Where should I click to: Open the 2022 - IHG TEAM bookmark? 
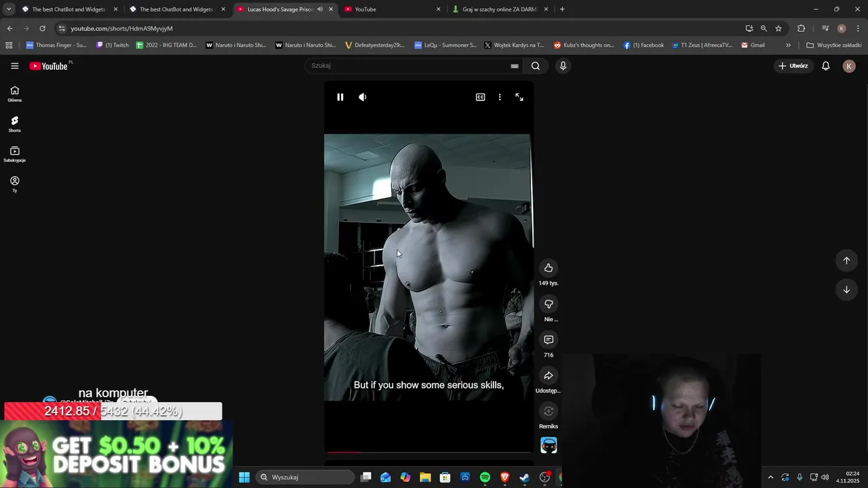coord(166,45)
